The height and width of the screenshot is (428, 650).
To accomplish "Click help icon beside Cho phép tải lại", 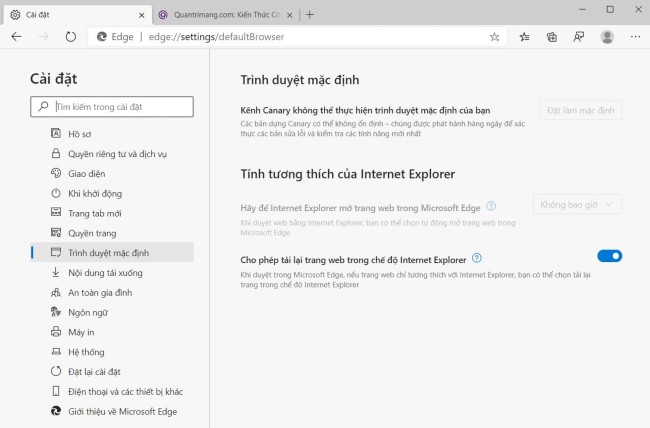I will [x=477, y=258].
